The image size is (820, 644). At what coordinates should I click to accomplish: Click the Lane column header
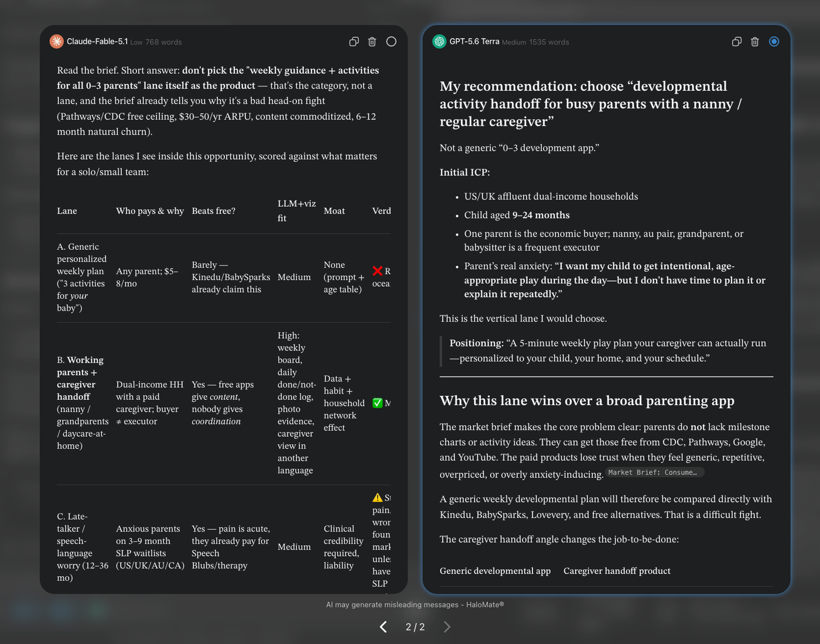pos(67,211)
